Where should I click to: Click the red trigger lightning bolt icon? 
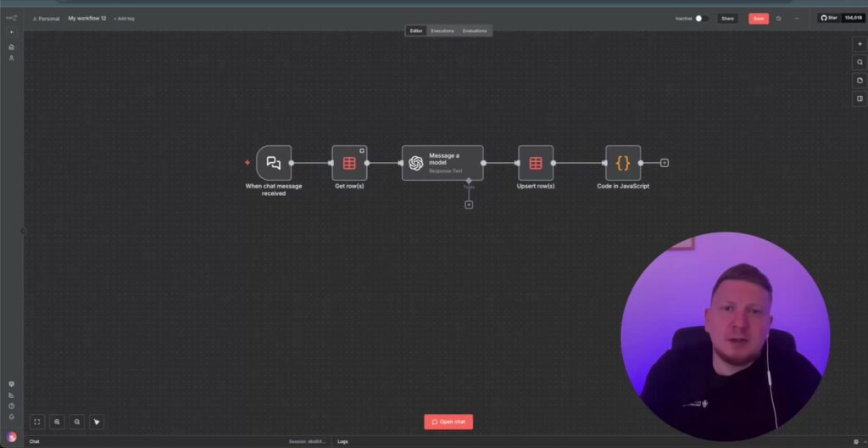[x=248, y=162]
